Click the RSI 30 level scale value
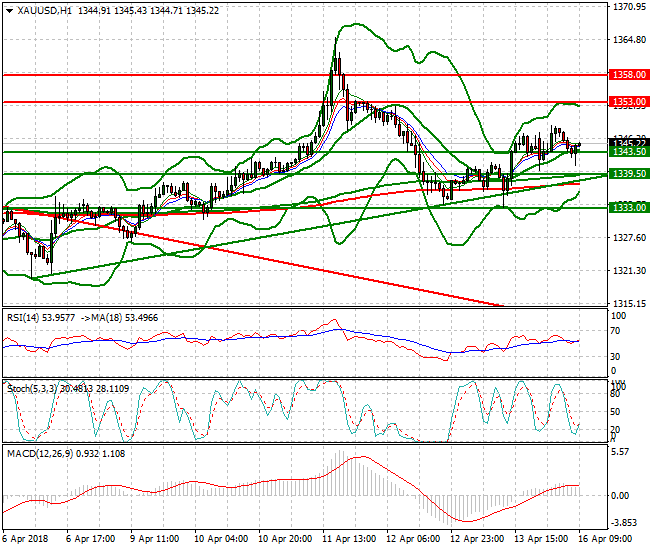Image resolution: width=650 pixels, height=550 pixels. tap(616, 356)
